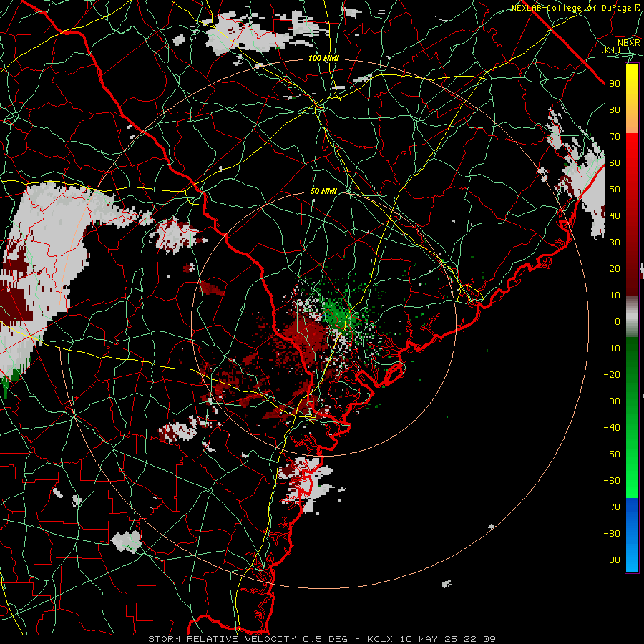Click the 80 value on velocity scale
The height and width of the screenshot is (644, 644).
click(x=615, y=110)
